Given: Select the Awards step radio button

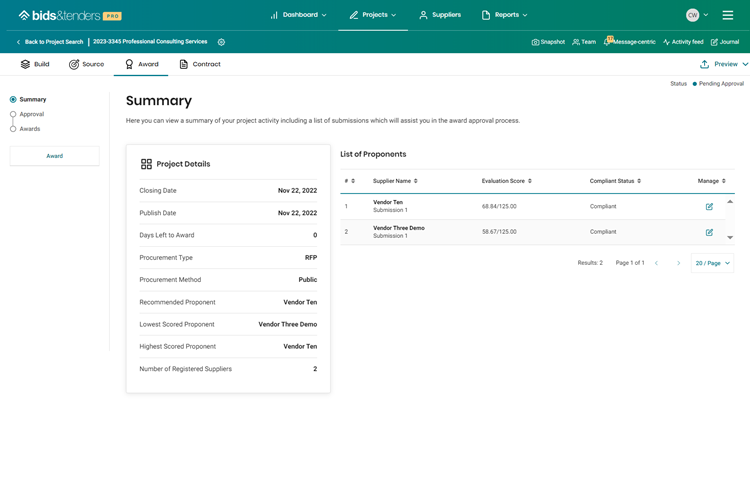Looking at the screenshot, I should pyautogui.click(x=13, y=129).
